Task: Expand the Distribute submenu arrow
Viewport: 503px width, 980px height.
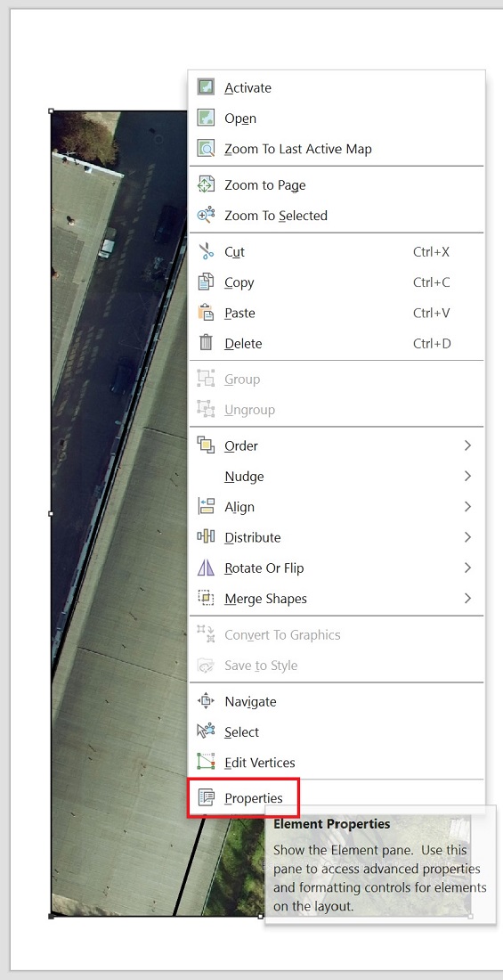Action: (x=467, y=537)
